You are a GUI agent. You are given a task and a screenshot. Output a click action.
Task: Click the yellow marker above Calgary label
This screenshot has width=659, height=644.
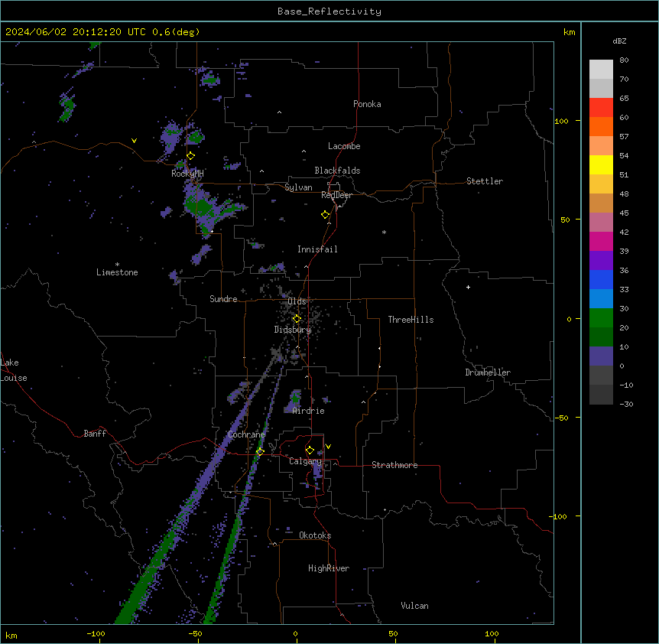[x=310, y=450]
